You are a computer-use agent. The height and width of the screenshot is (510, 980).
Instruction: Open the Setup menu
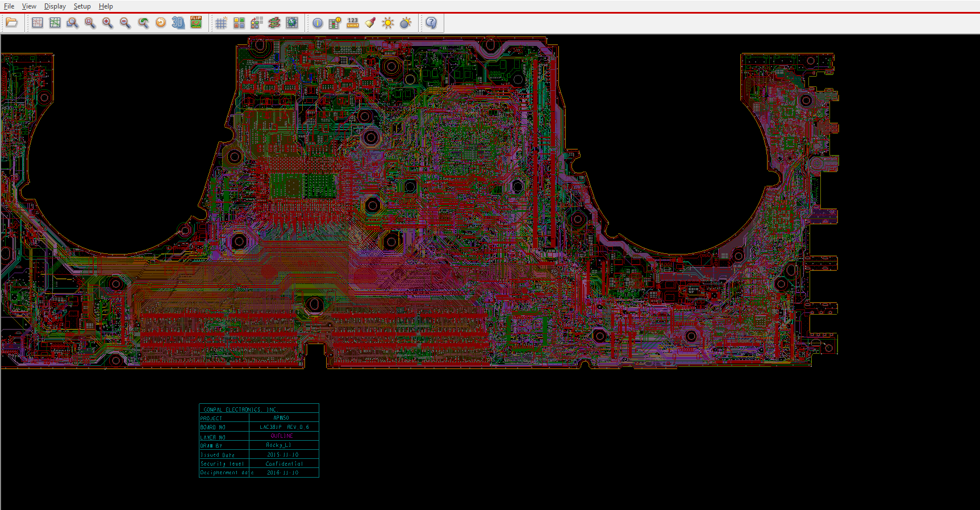(82, 6)
